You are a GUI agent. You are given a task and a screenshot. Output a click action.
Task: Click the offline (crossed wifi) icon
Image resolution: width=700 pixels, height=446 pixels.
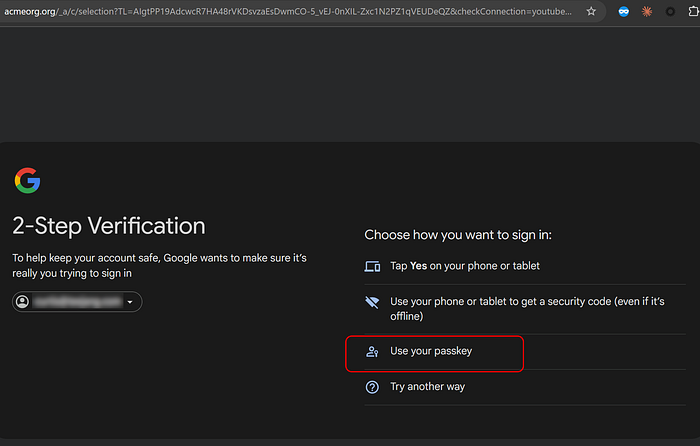[x=372, y=302]
